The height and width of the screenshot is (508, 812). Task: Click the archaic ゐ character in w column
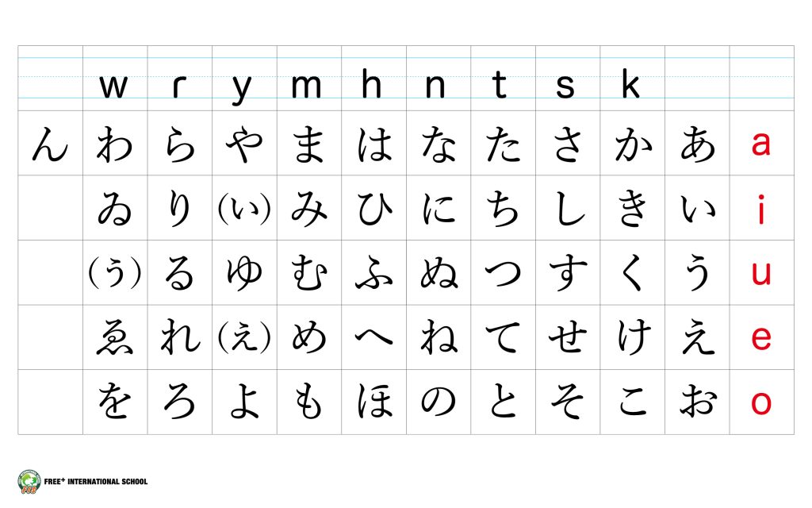[x=114, y=210]
